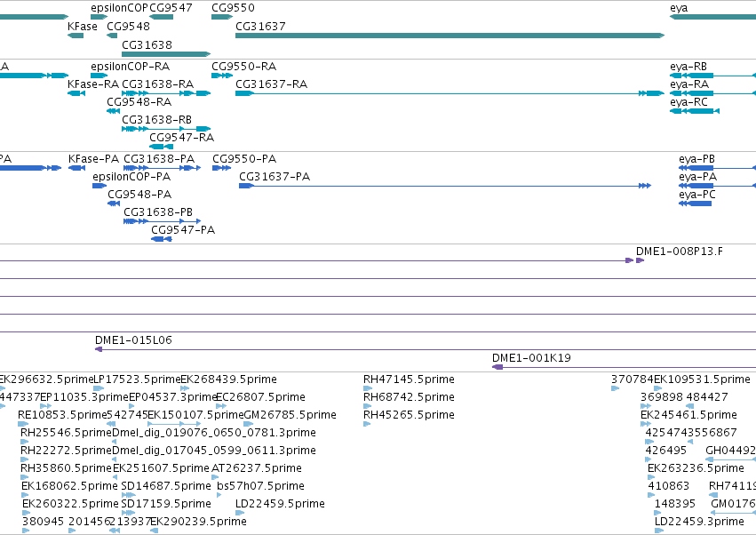This screenshot has height=535, width=756.
Task: Click the EK290239.5prime EST marker
Action: coord(155,531)
